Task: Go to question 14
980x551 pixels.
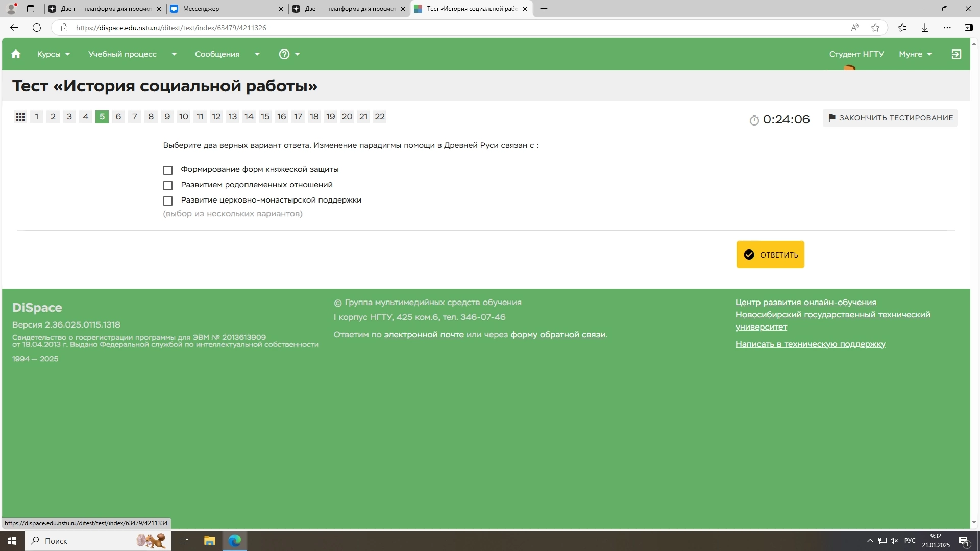Action: click(x=249, y=117)
